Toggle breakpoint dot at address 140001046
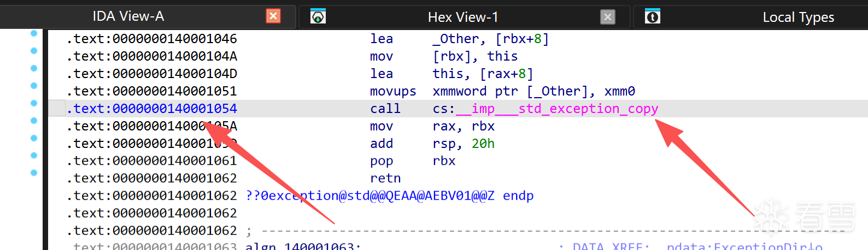 tap(34, 33)
